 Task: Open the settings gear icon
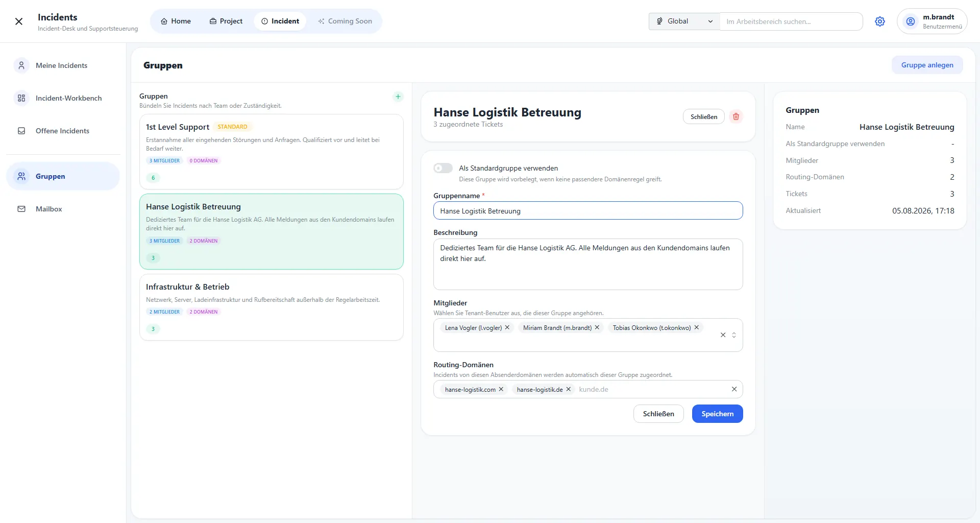[x=880, y=21]
